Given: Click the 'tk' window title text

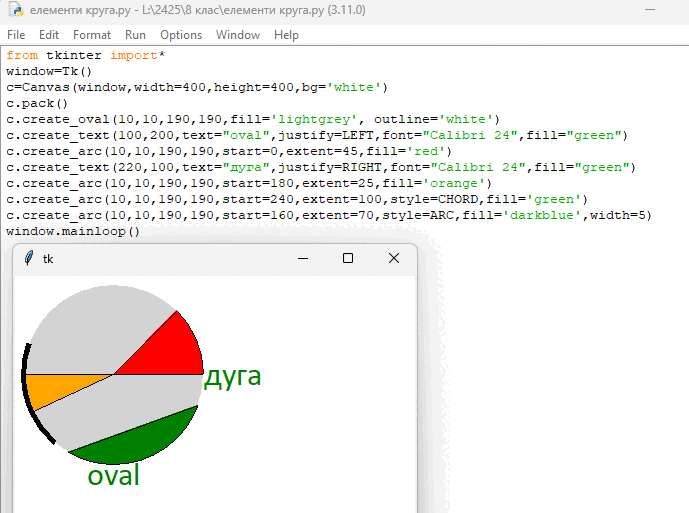Looking at the screenshot, I should (48, 259).
